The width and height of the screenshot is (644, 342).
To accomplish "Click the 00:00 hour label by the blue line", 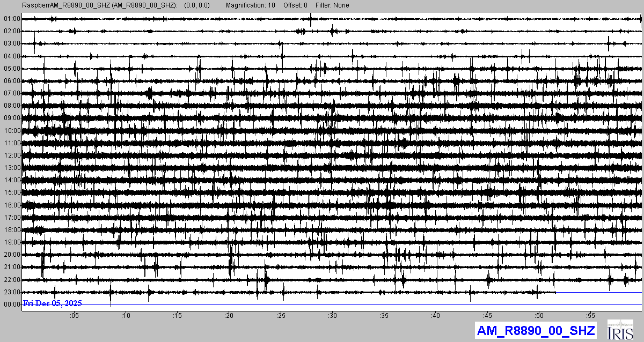I will [11, 304].
